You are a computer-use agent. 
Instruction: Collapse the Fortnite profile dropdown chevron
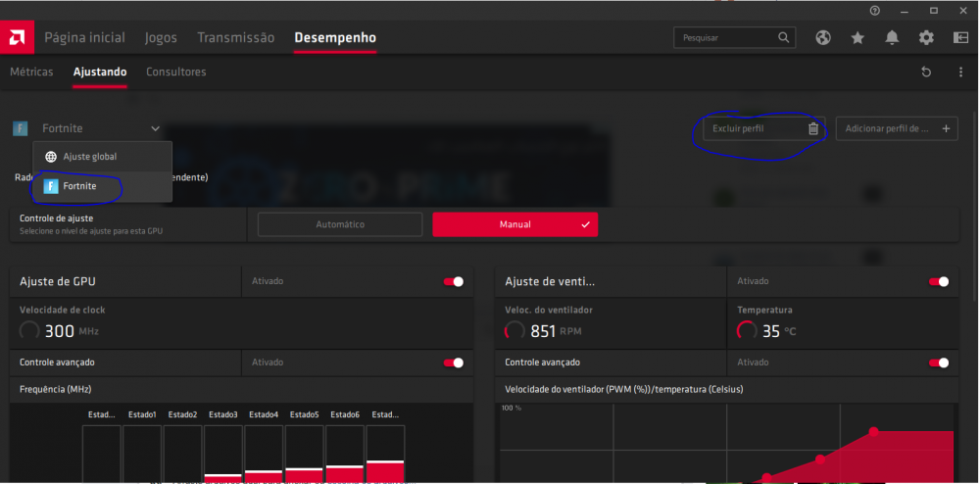tap(155, 128)
